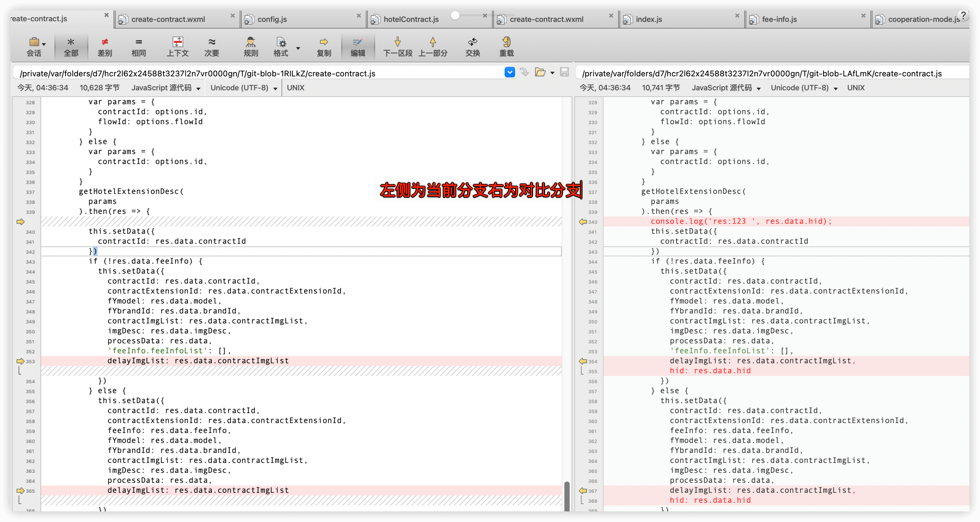Image resolution: width=980 pixels, height=522 pixels.
Task: Jump to Previous Part (上一部分)
Action: (433, 47)
